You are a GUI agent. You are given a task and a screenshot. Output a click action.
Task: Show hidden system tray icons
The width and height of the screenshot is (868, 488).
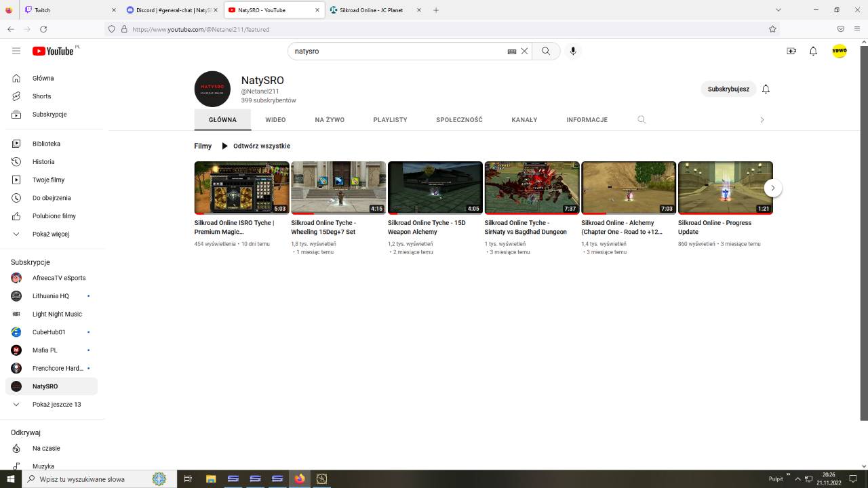pyautogui.click(x=798, y=479)
